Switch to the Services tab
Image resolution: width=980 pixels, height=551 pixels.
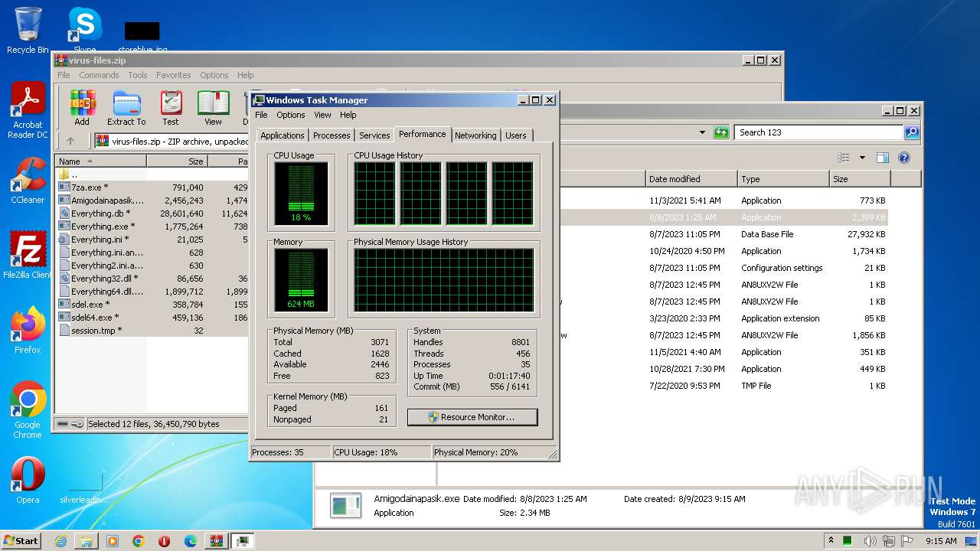(x=374, y=135)
